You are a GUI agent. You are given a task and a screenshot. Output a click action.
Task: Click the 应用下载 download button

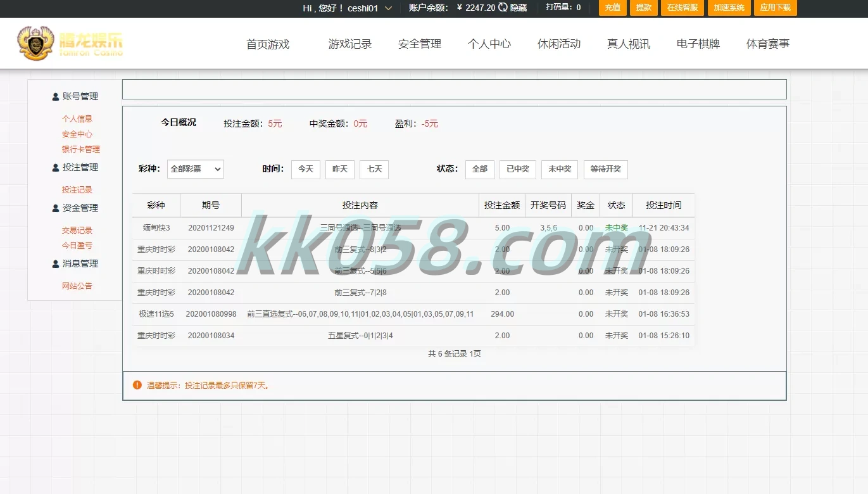coord(776,8)
